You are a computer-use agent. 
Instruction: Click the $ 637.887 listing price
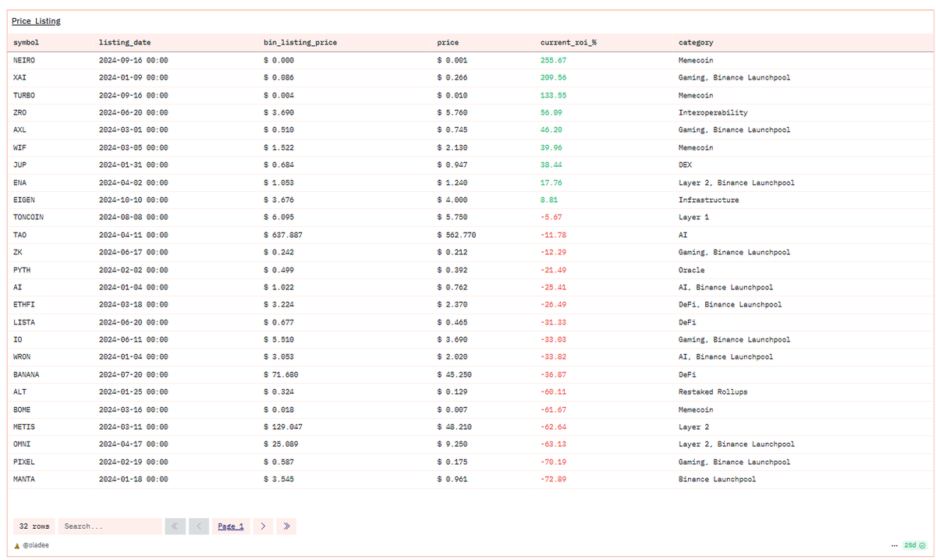283,235
